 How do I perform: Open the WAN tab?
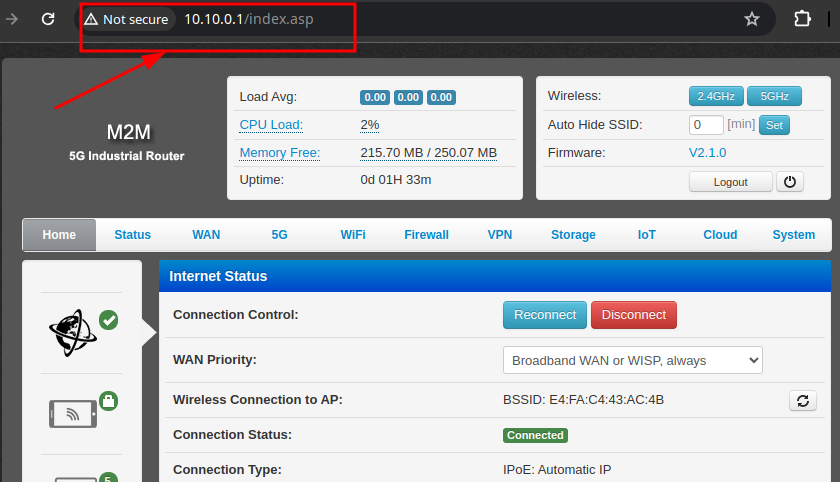[206, 235]
